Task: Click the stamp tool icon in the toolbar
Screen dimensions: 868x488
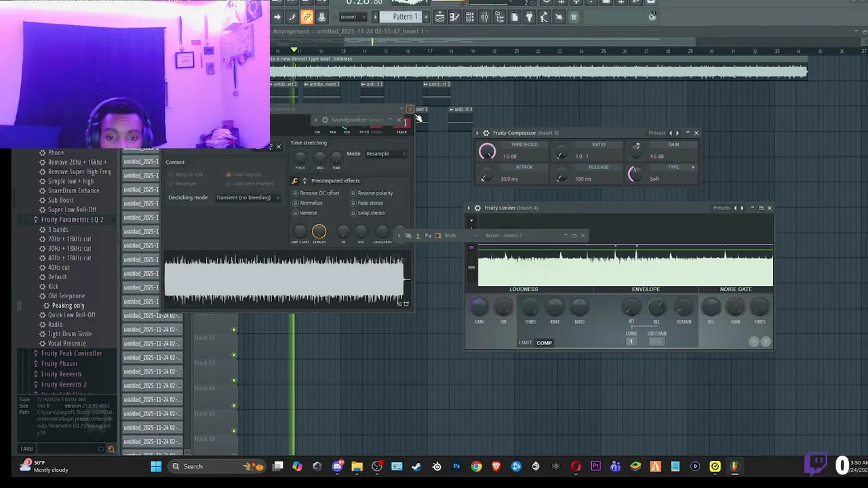Action: [x=323, y=17]
